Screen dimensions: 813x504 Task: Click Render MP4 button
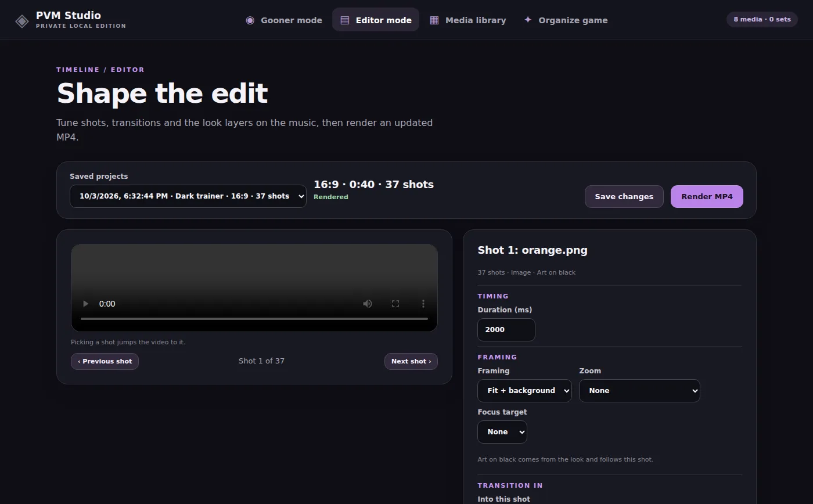707,196
